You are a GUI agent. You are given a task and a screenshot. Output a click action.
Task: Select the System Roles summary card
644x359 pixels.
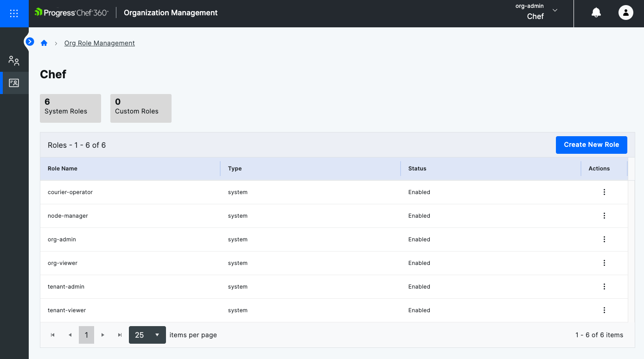[x=70, y=108]
